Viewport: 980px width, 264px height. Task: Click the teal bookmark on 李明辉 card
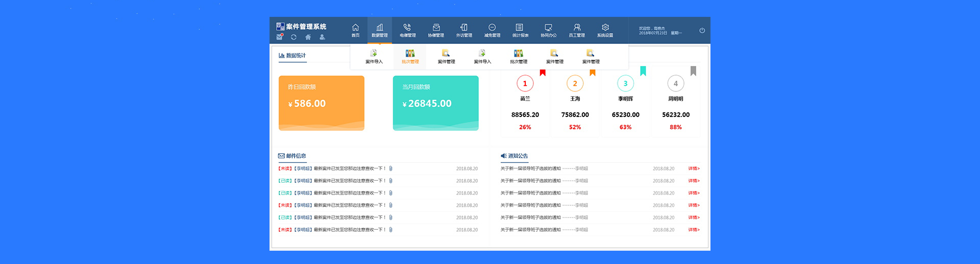[x=643, y=71]
